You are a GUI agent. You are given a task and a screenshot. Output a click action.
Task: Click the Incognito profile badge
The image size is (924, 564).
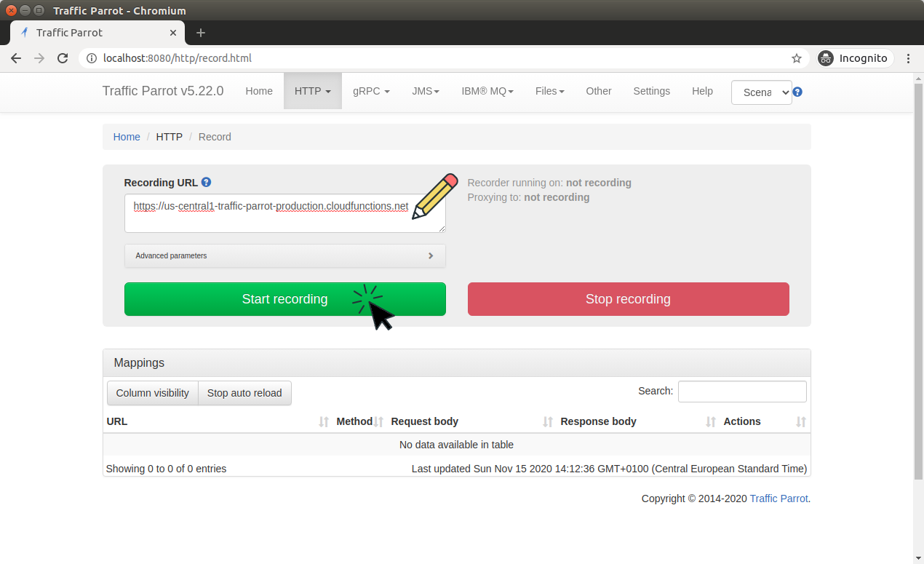coord(853,58)
